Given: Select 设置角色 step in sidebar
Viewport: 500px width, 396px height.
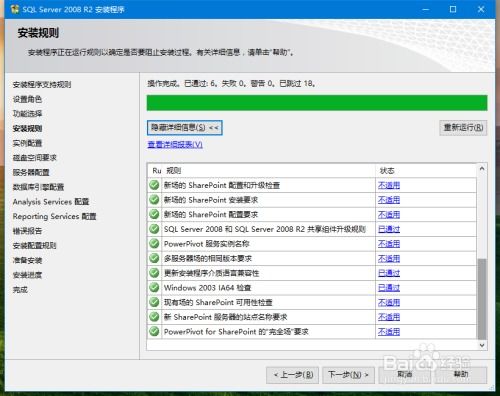Looking at the screenshot, I should pyautogui.click(x=27, y=99).
